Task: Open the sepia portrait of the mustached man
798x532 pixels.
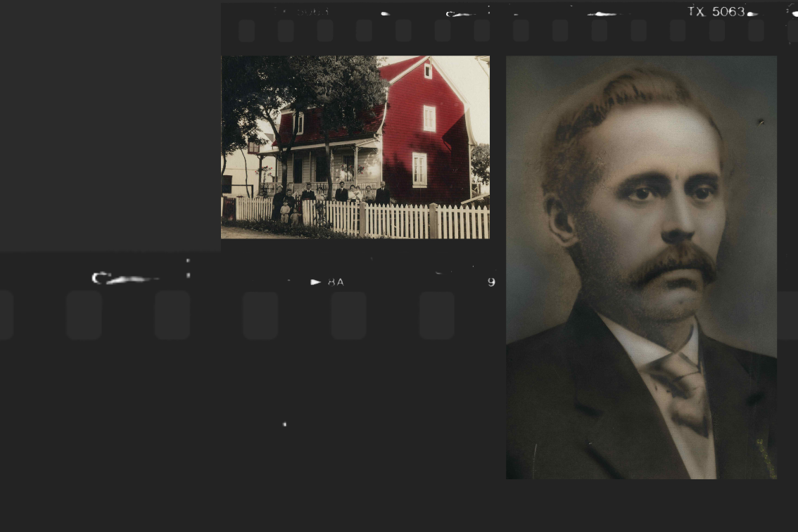Action: pyautogui.click(x=641, y=267)
